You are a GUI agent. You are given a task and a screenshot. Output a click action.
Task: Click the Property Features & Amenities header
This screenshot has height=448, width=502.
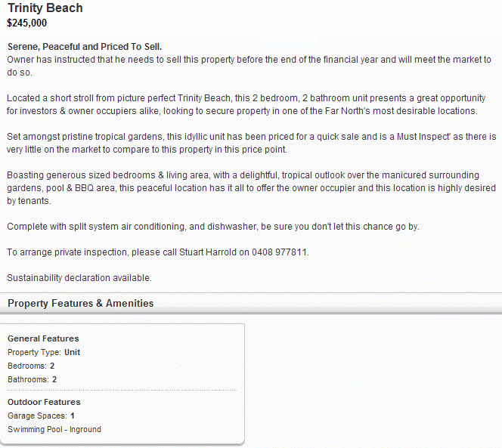point(81,303)
